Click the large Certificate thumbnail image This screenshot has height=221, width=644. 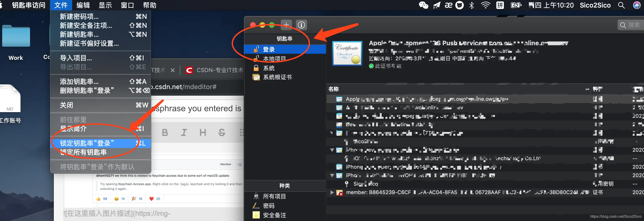tap(347, 53)
